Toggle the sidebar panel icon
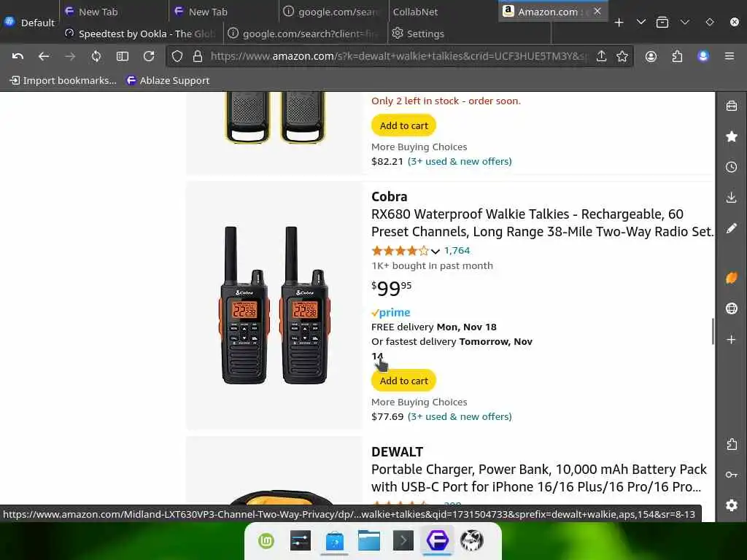 point(123,56)
